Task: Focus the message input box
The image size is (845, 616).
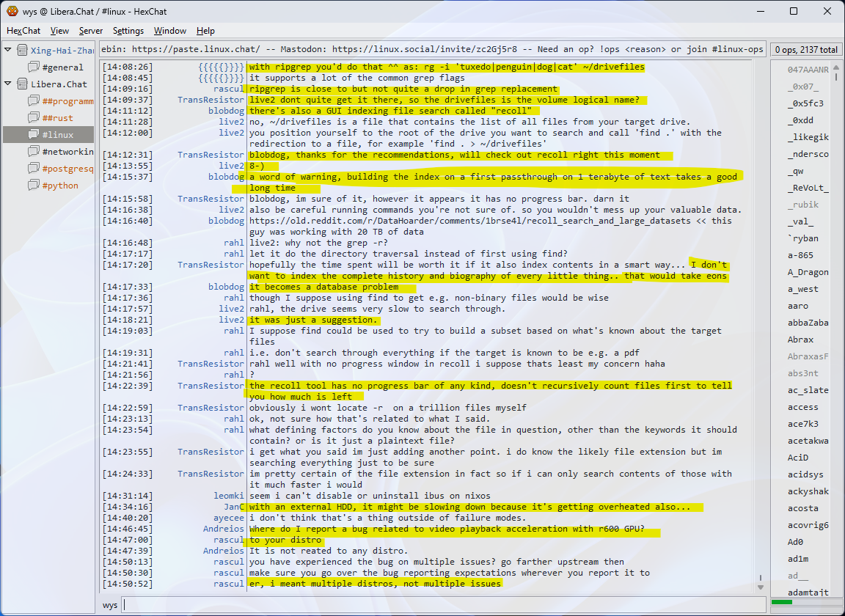Action: coord(440,605)
